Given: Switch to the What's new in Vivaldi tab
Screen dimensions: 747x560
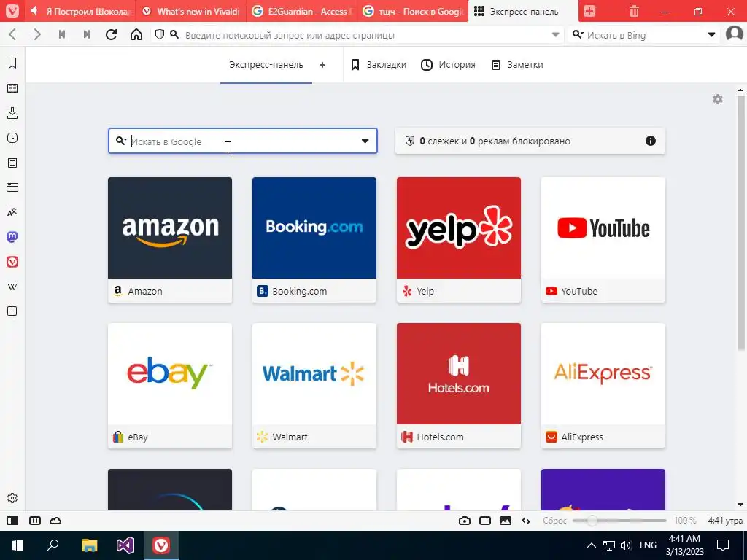Looking at the screenshot, I should coord(192,11).
